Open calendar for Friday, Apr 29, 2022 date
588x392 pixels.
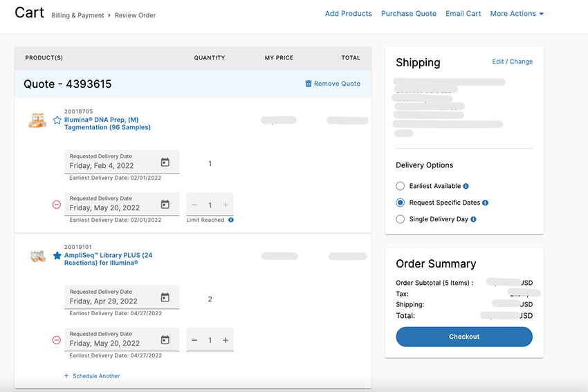tap(165, 297)
